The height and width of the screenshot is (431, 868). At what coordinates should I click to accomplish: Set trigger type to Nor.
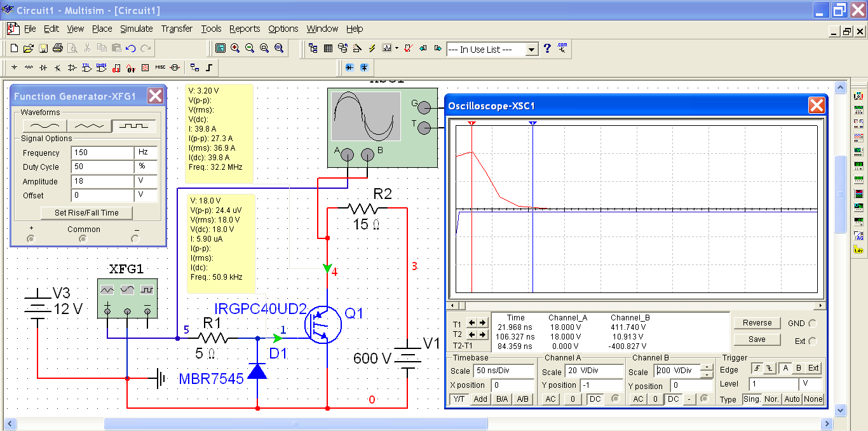tap(772, 399)
